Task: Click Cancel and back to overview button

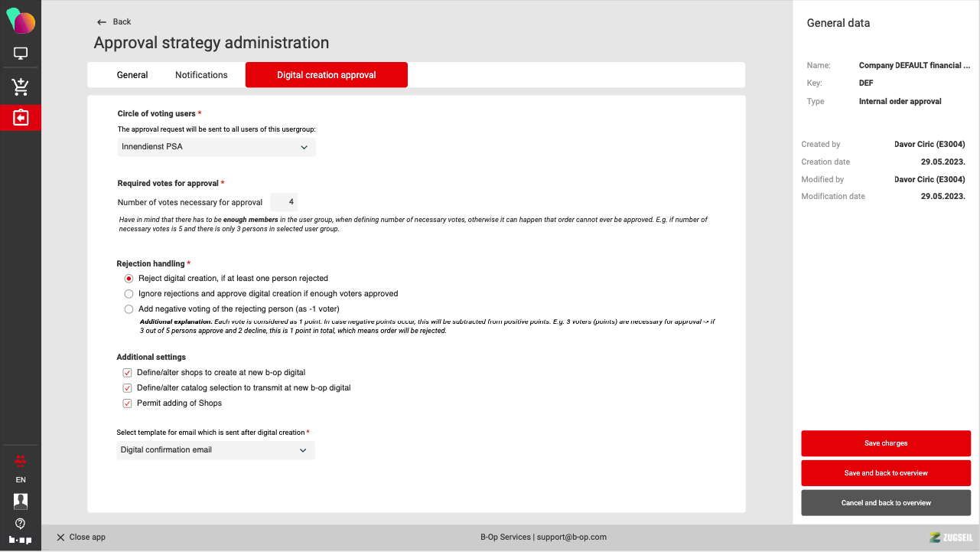Action: [886, 503]
